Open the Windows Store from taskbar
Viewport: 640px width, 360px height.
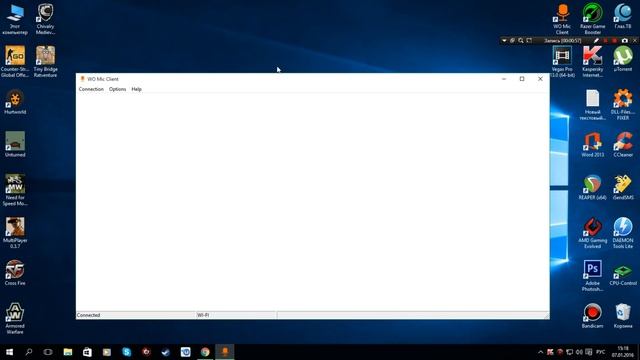(87, 352)
